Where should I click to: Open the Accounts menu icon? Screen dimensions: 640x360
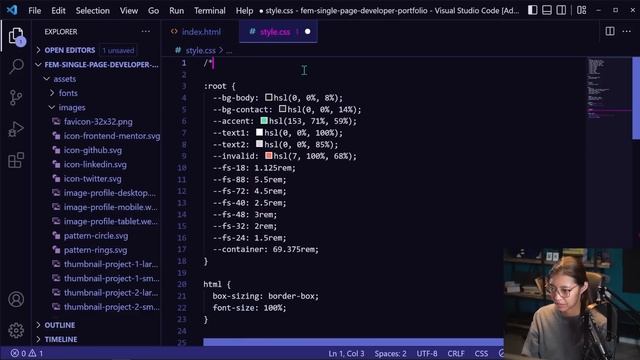(x=16, y=299)
